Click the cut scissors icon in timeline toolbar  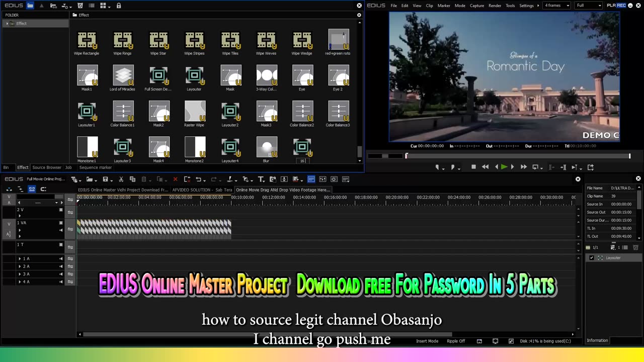(x=121, y=179)
